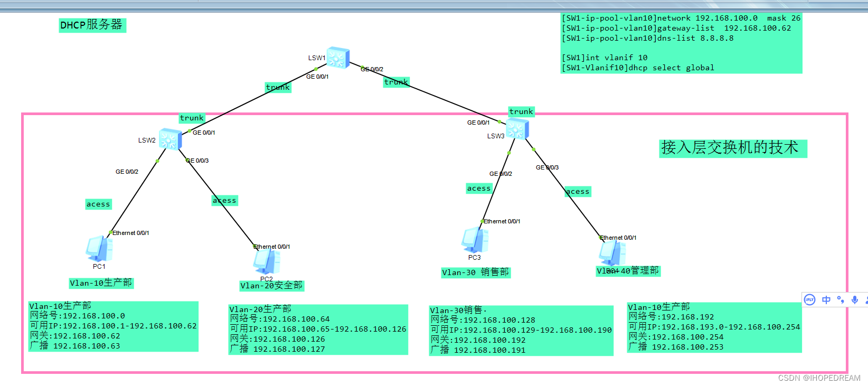Image resolution: width=868 pixels, height=386 pixels.
Task: Click the GE 0/0/2 port label on LSW1
Action: click(372, 69)
